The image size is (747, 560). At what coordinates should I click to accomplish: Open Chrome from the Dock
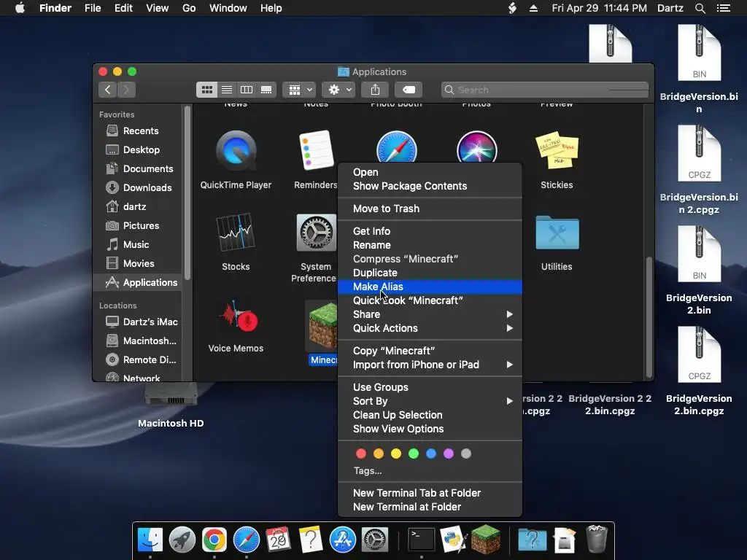214,540
